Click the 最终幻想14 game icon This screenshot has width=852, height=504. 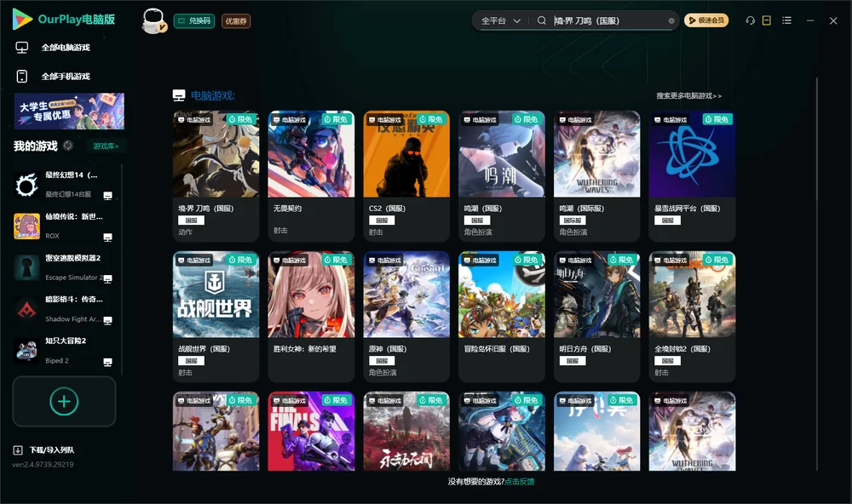click(x=26, y=186)
